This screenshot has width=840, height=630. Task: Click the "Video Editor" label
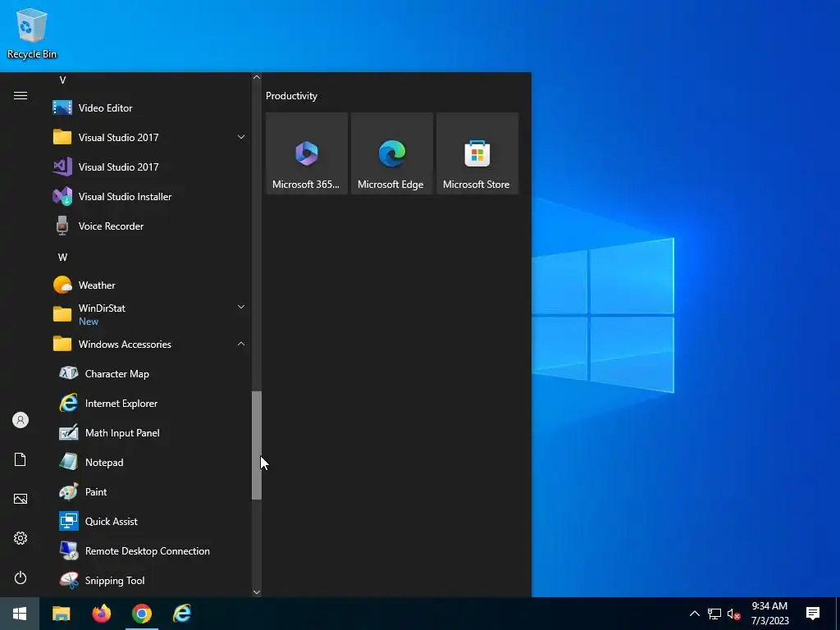pyautogui.click(x=106, y=107)
